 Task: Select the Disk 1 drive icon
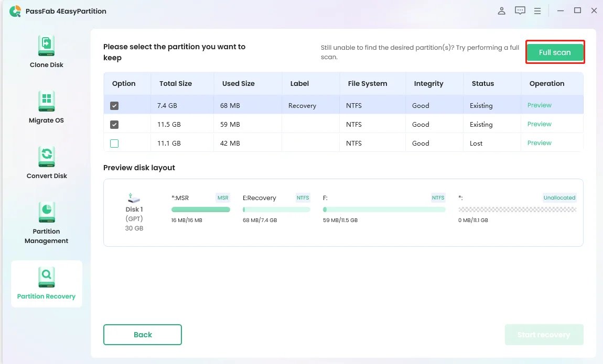(x=134, y=198)
